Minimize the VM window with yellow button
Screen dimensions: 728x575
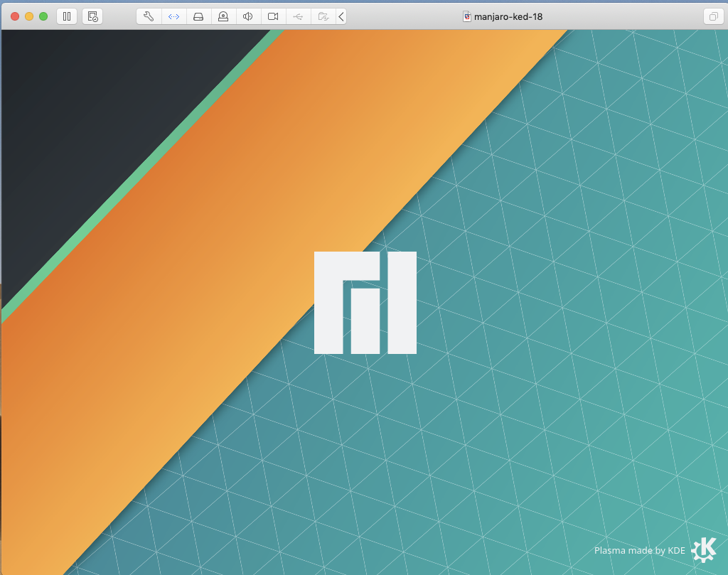click(29, 17)
